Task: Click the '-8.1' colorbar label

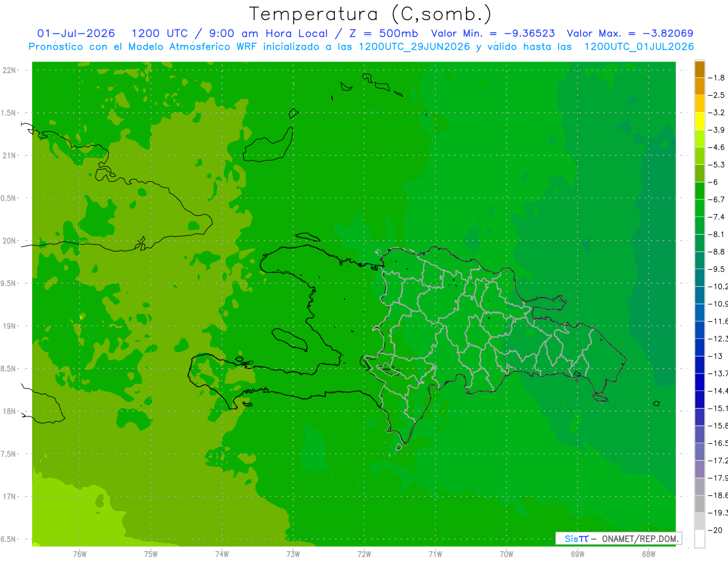Action: pyautogui.click(x=716, y=235)
